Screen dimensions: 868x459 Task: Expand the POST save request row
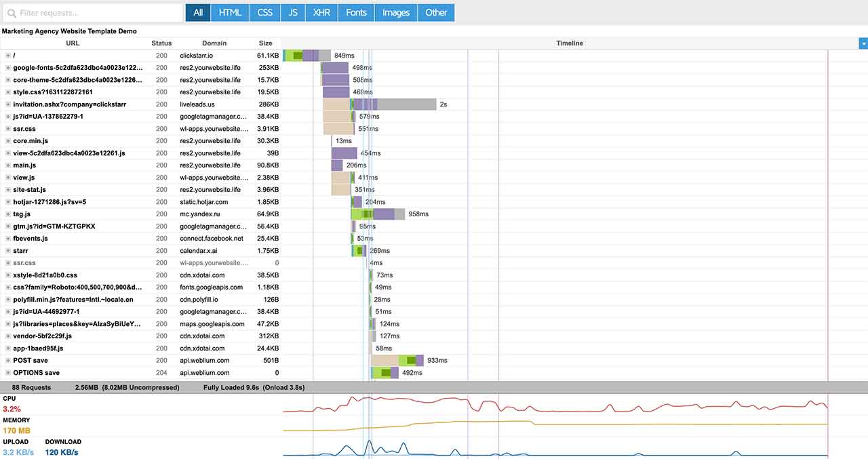click(8, 361)
